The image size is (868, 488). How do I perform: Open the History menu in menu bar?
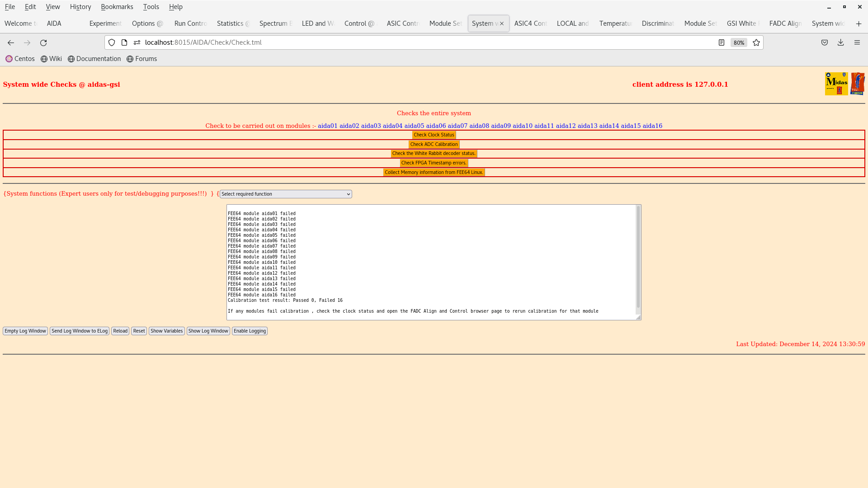click(80, 7)
